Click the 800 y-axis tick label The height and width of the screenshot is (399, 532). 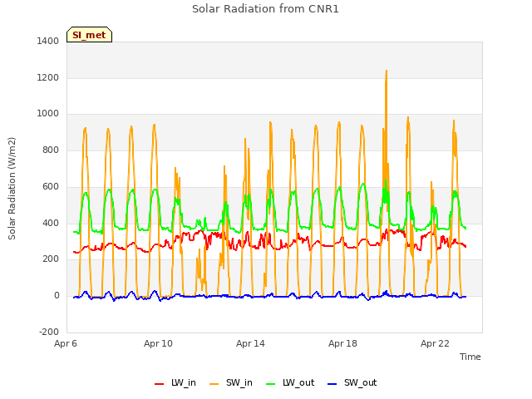tap(51, 150)
